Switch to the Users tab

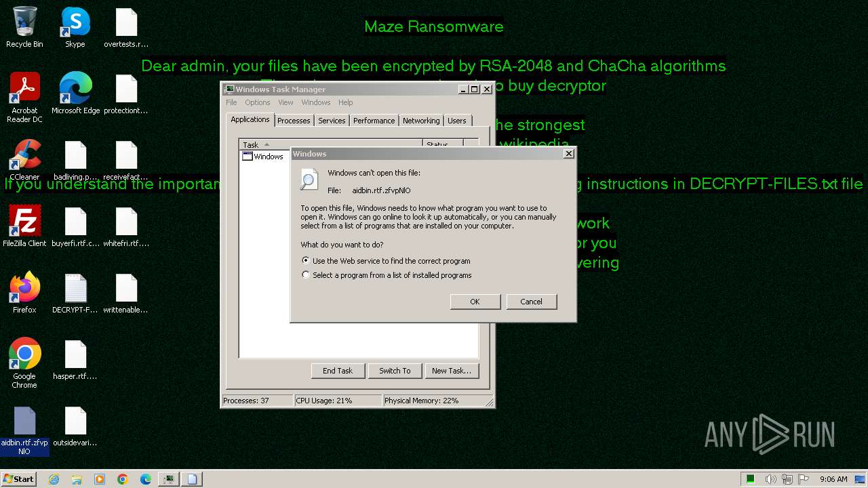coord(457,121)
